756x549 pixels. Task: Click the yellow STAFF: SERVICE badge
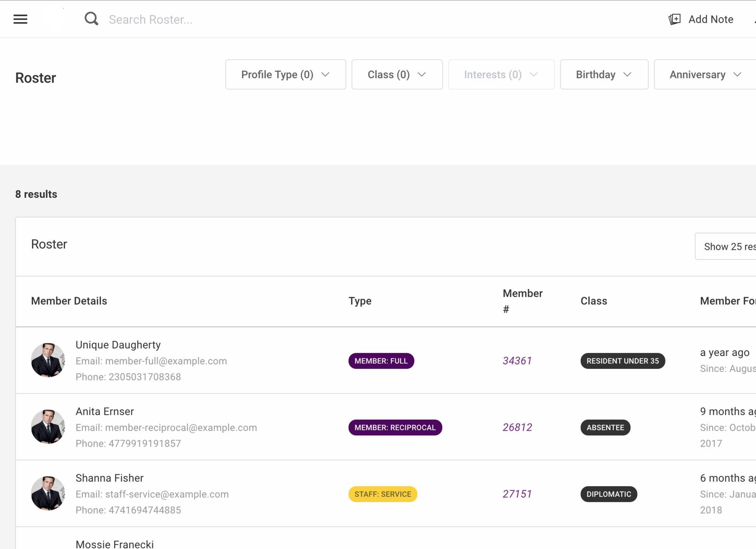coord(382,494)
